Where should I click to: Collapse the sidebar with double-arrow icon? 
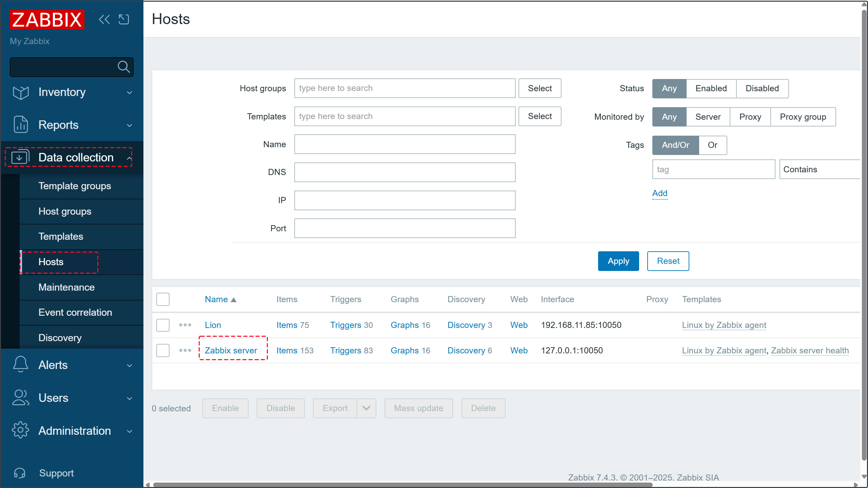(x=104, y=19)
